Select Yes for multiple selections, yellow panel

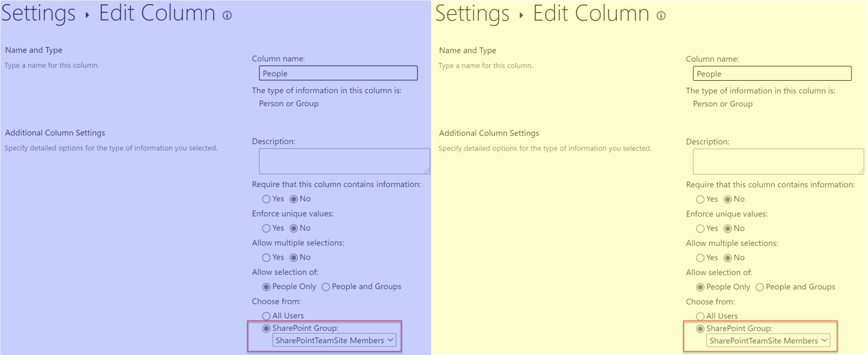coord(701,258)
